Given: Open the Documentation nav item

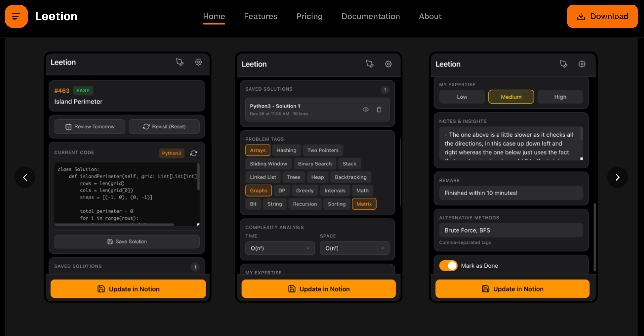Looking at the screenshot, I should (370, 16).
